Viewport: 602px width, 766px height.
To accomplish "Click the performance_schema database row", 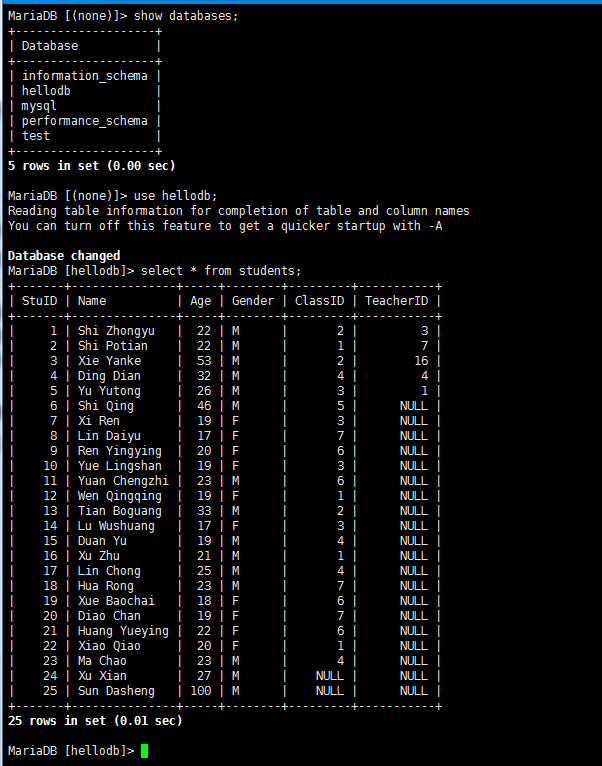I will 85,121.
